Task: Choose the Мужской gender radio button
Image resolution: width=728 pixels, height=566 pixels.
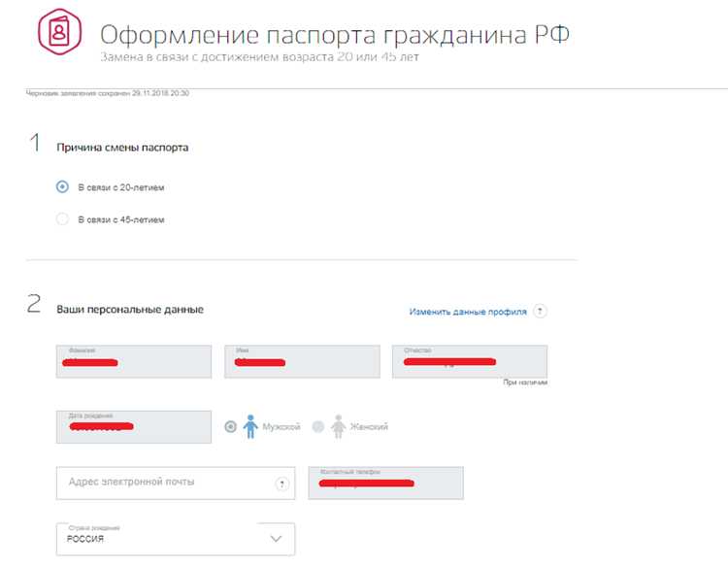Action: click(230, 426)
